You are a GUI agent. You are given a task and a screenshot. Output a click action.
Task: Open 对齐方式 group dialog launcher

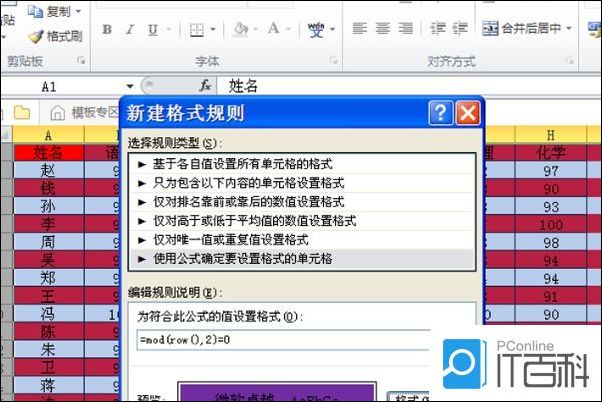(570, 60)
